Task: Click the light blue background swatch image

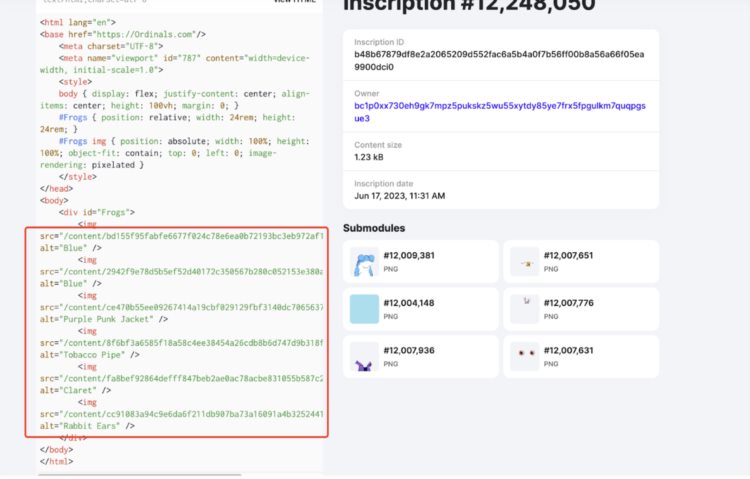Action: tap(365, 310)
